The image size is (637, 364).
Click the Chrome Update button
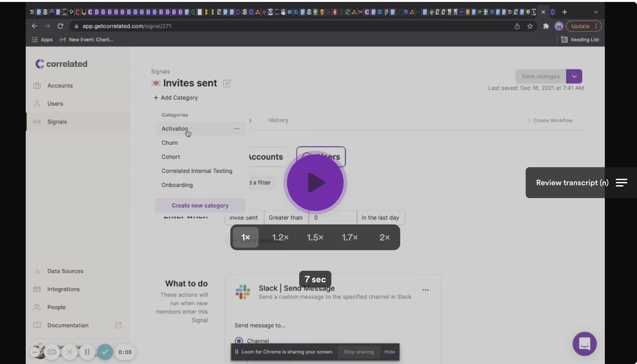click(584, 26)
